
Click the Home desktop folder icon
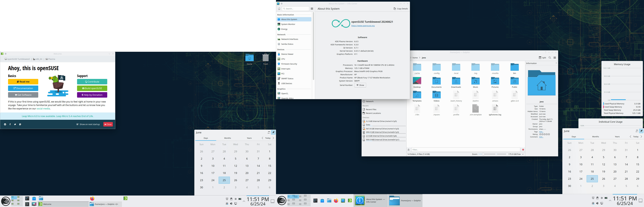[249, 59]
